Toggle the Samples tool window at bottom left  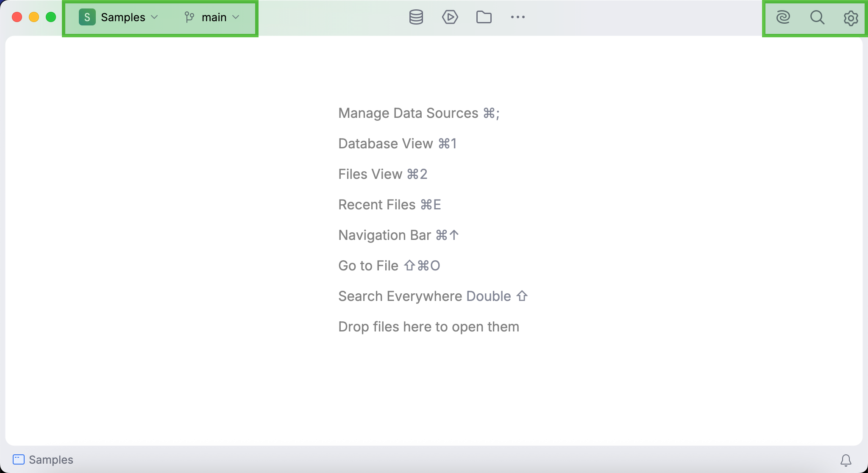pos(42,459)
